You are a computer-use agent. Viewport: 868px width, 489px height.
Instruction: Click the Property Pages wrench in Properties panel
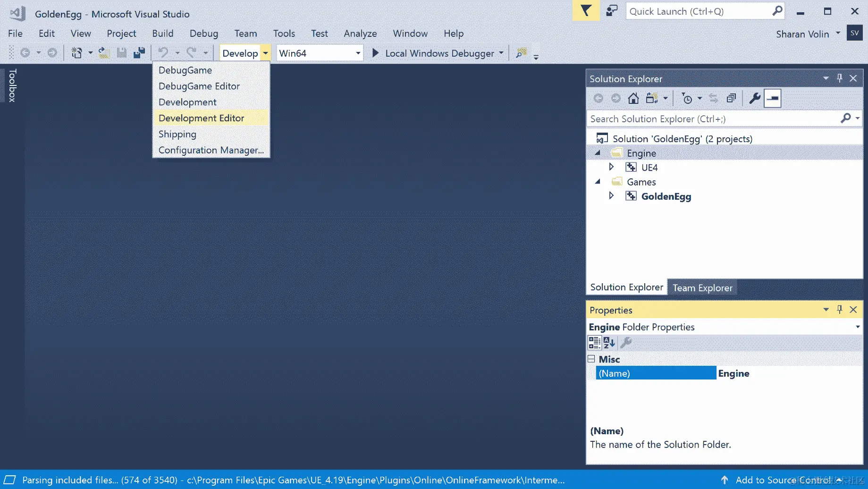pos(626,343)
